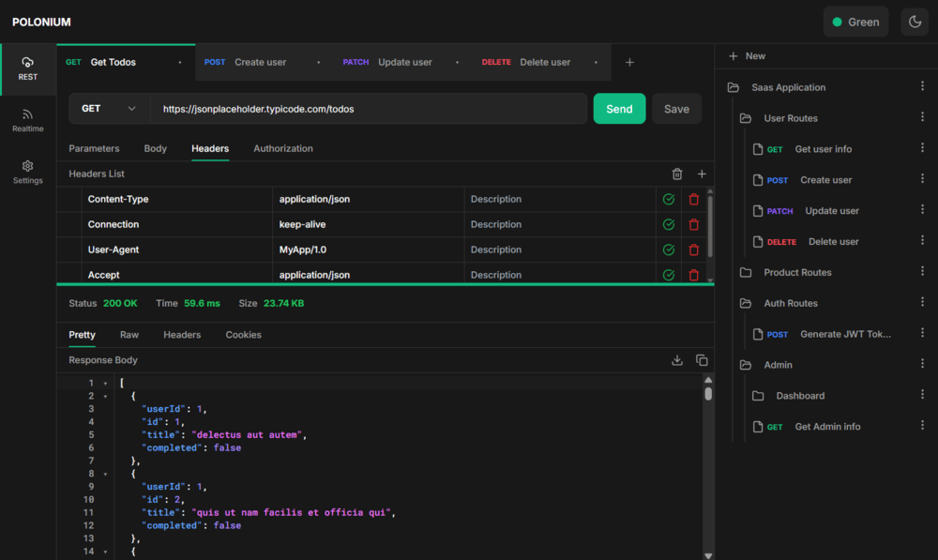Image resolution: width=938 pixels, height=560 pixels.
Task: Save the current request
Action: point(676,109)
